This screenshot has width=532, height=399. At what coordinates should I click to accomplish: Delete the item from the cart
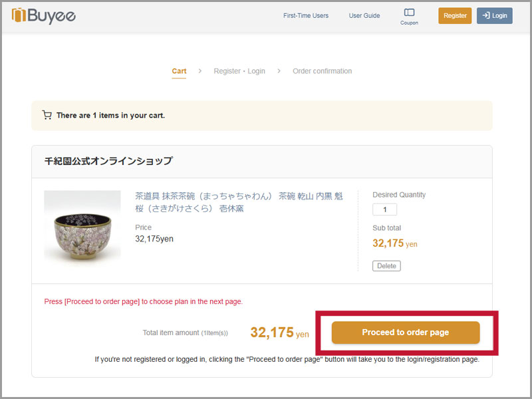tap(386, 266)
